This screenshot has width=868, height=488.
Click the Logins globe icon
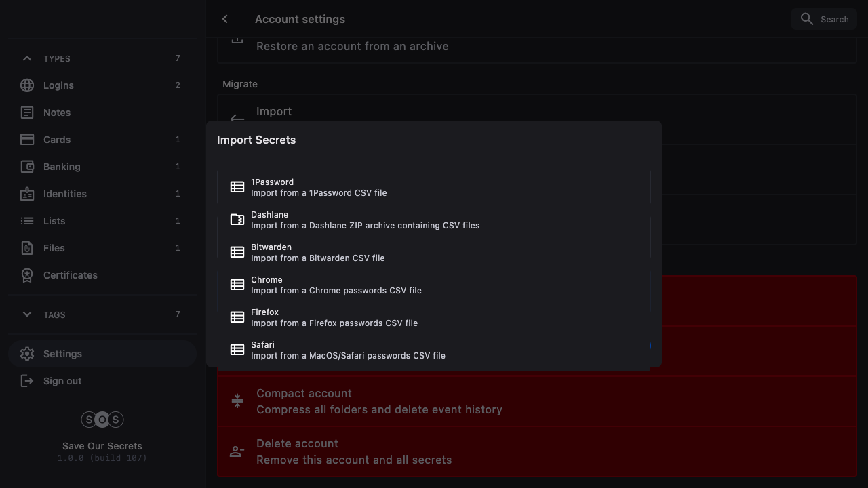(x=27, y=85)
